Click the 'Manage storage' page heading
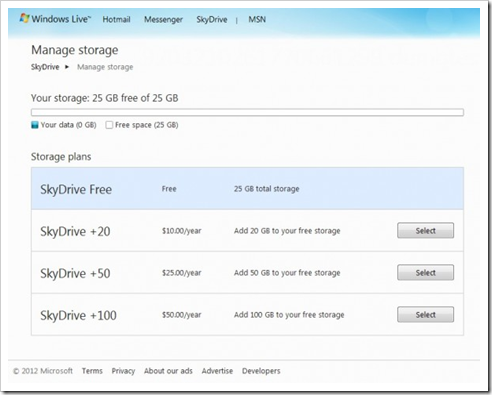The image size is (492, 395). (x=75, y=50)
